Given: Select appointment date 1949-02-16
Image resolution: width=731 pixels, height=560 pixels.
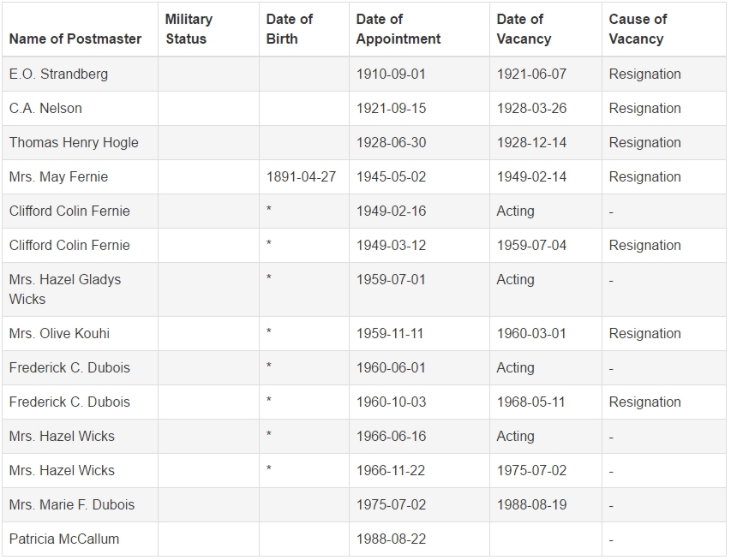Looking at the screenshot, I should (x=391, y=211).
